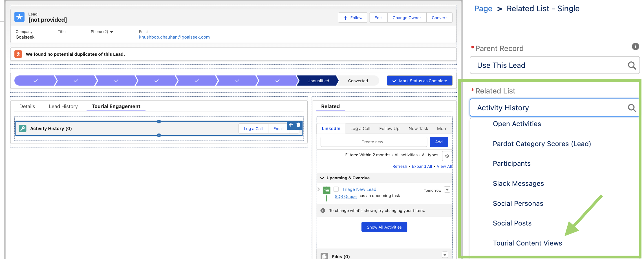Click the move handle on Activity History component

[291, 125]
